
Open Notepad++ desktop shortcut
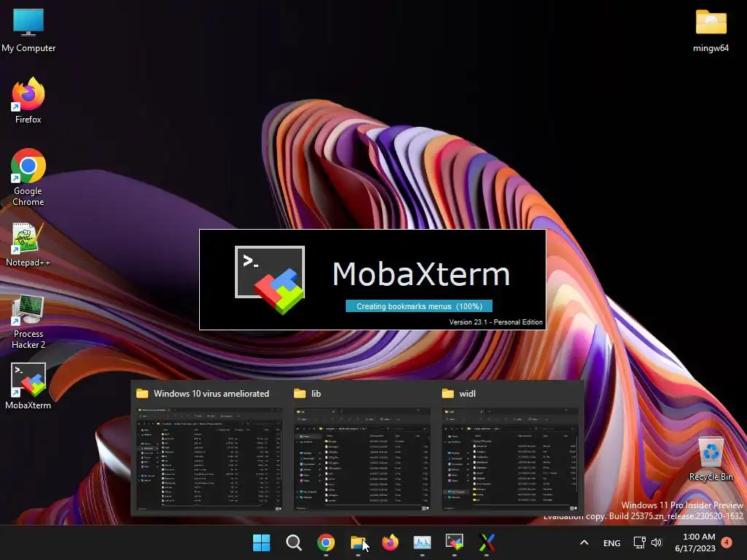[28, 245]
